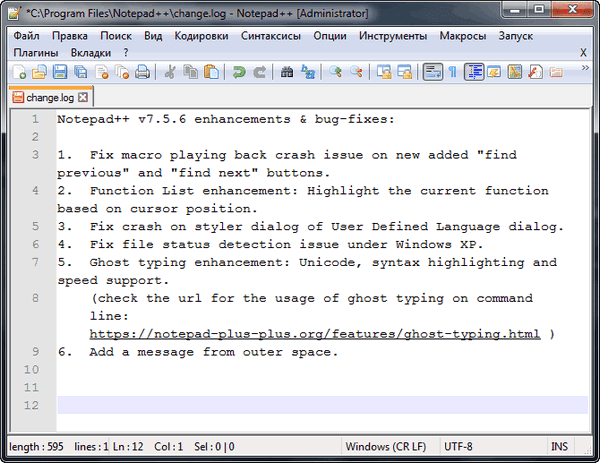The height and width of the screenshot is (463, 600).
Task: Open the Document Map icon
Action: pyautogui.click(x=515, y=72)
